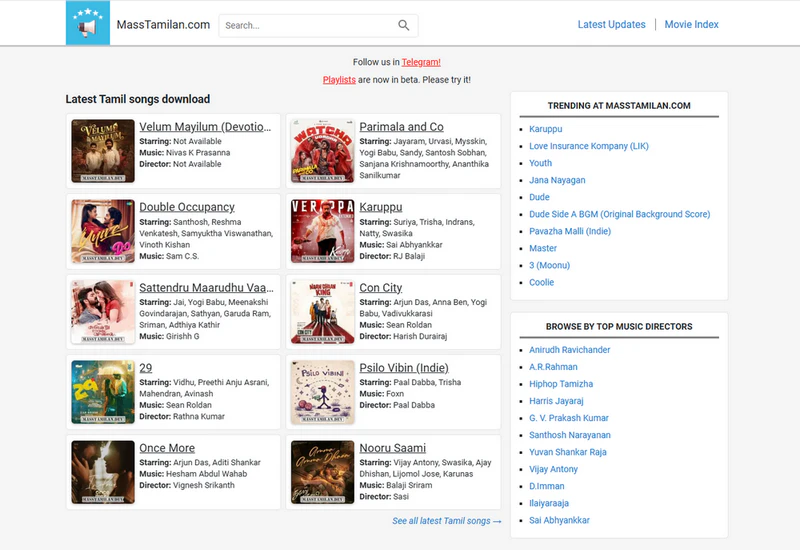Browse songs by D.Imman
Image resolution: width=800 pixels, height=550 pixels.
pyautogui.click(x=546, y=486)
